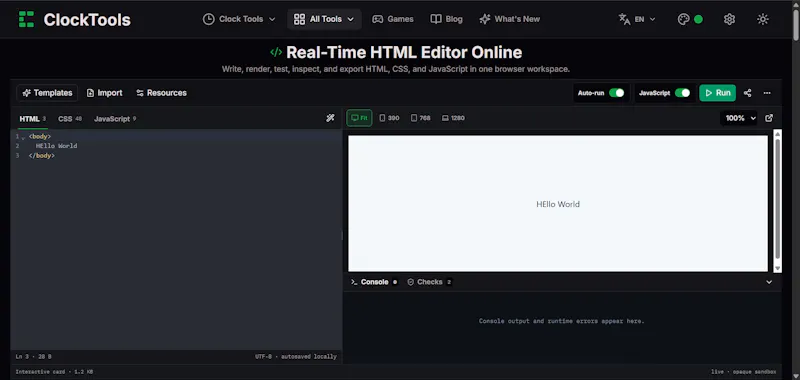The width and height of the screenshot is (800, 380).
Task: Open the 100% zoom dropdown
Action: coord(740,118)
